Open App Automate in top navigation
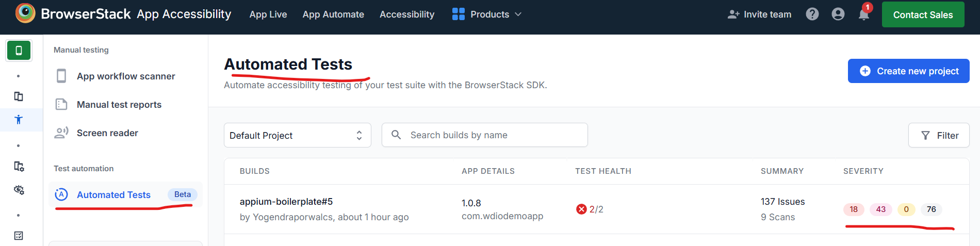This screenshot has width=980, height=246. pos(333,14)
